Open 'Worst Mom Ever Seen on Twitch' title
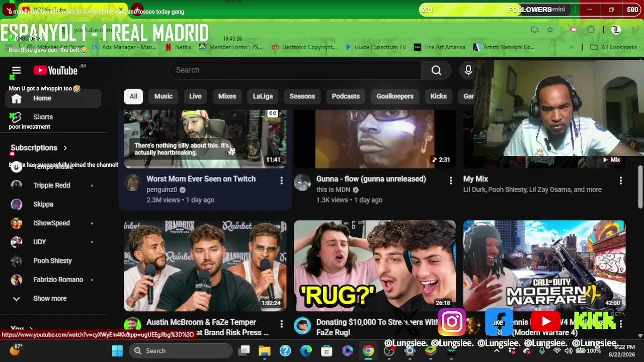This screenshot has height=362, width=644. (201, 179)
